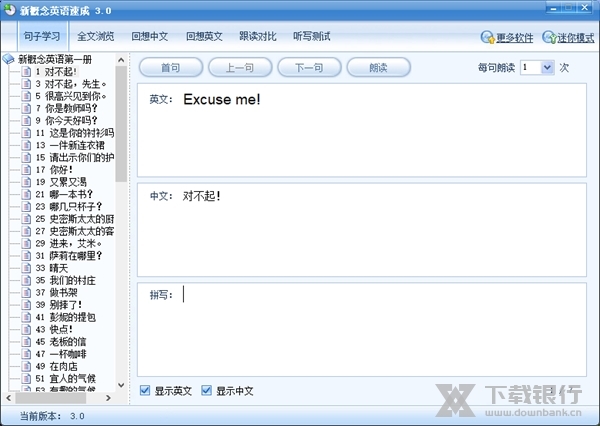Select lesson 7 你是教师吗?
The height and width of the screenshot is (426, 600).
[x=67, y=108]
